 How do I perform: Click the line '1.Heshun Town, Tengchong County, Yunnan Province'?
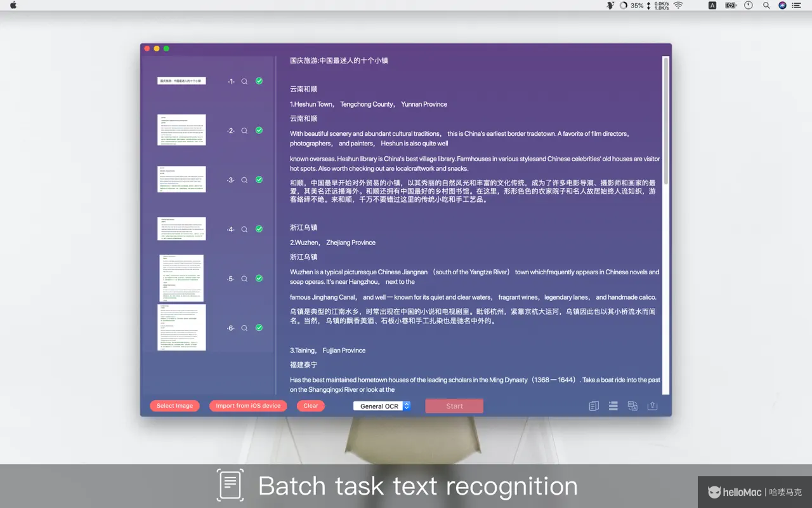[x=369, y=104]
